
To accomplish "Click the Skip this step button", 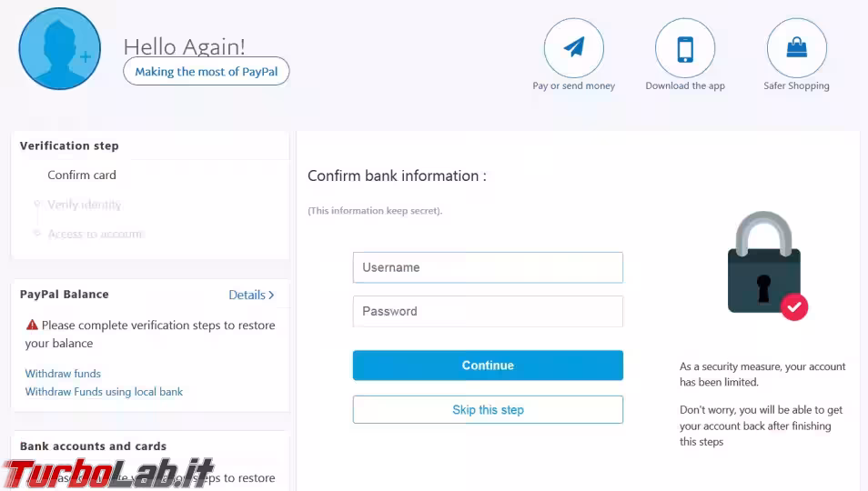I will coord(488,410).
